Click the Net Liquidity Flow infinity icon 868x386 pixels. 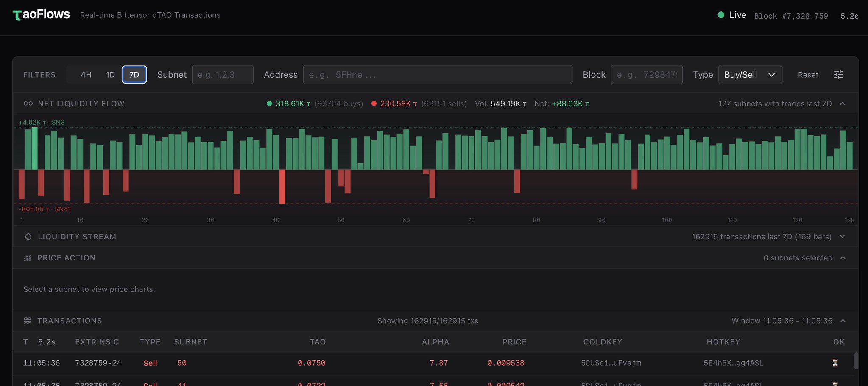pos(28,103)
